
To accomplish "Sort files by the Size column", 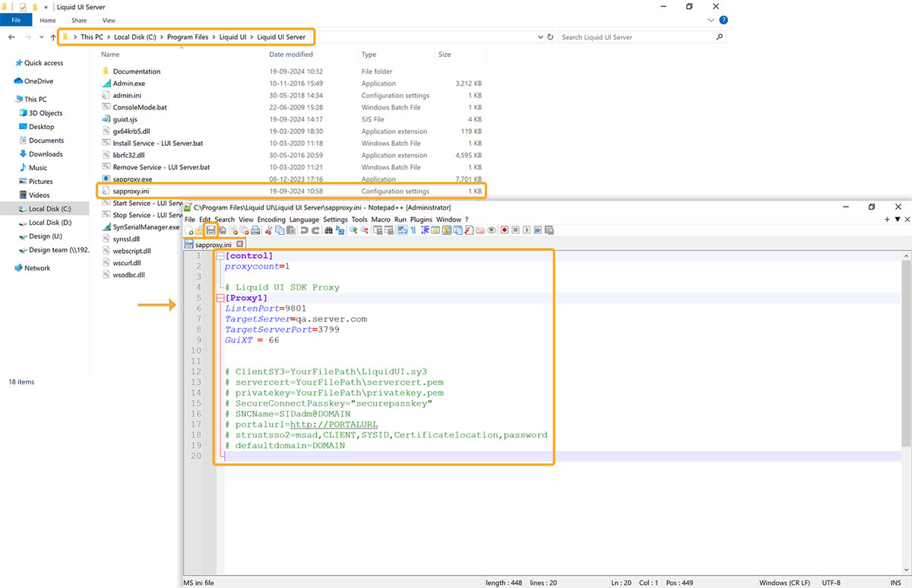I will (445, 55).
